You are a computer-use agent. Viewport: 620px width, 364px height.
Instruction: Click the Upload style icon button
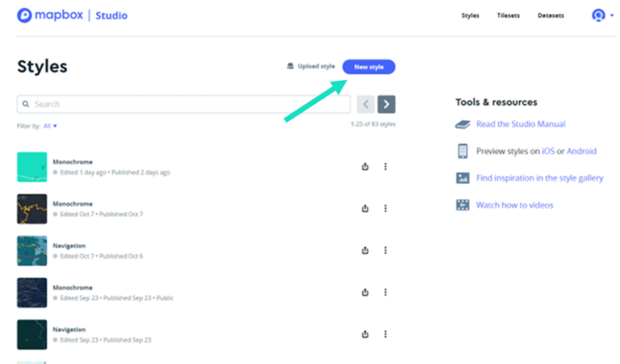[x=291, y=66]
